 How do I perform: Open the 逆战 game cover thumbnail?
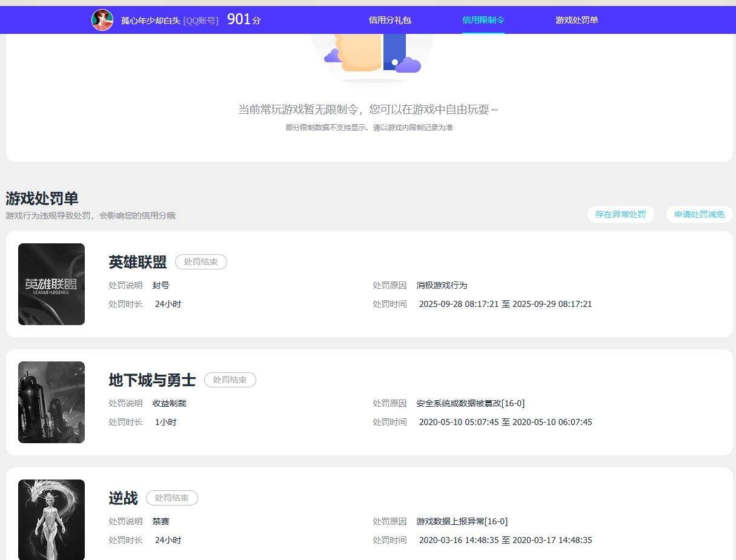[51, 519]
